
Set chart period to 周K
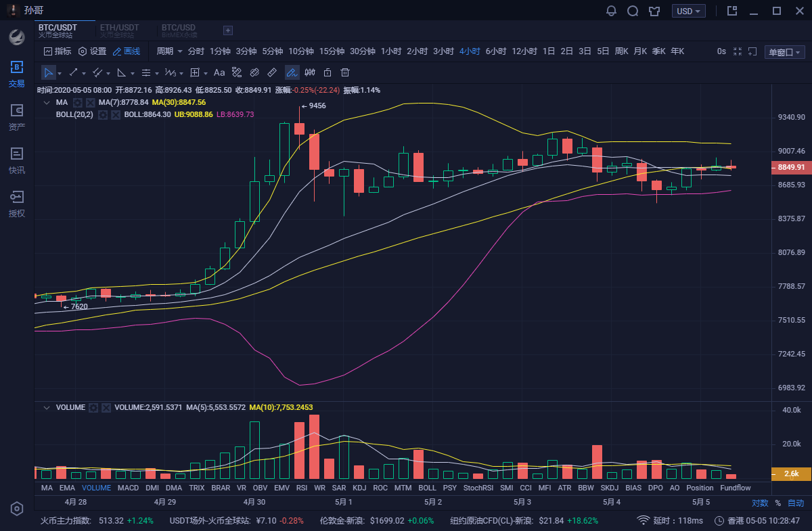coord(621,51)
